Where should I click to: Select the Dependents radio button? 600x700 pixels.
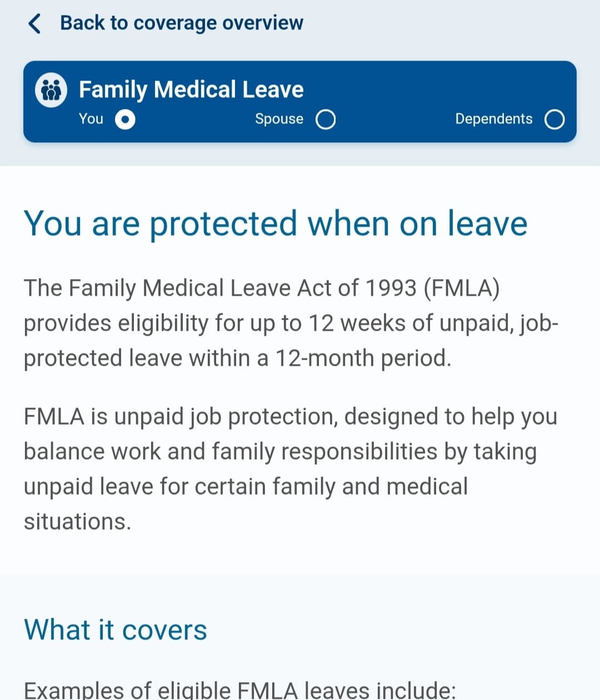(x=554, y=120)
